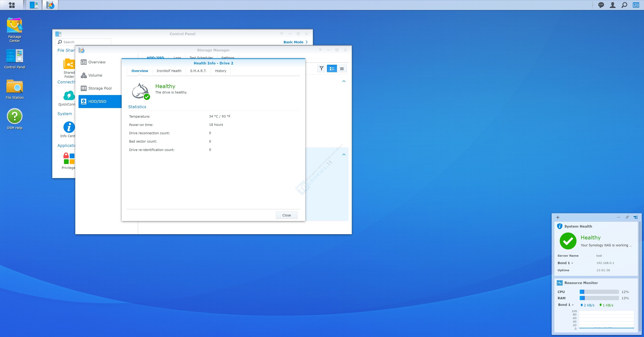Collapse the upper drive section chevron
644x337 pixels.
point(344,81)
